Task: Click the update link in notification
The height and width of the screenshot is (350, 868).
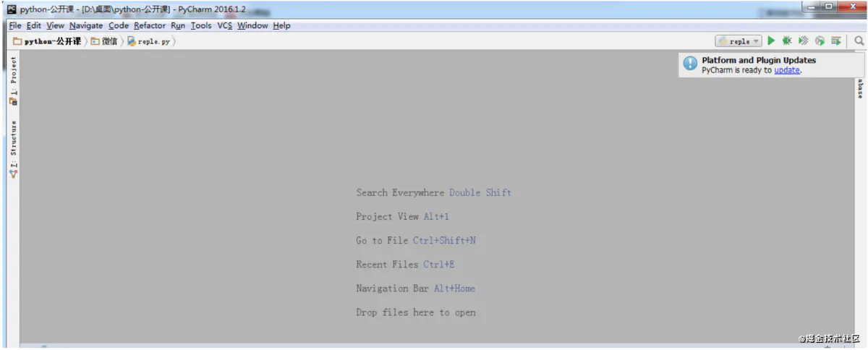Action: [787, 70]
